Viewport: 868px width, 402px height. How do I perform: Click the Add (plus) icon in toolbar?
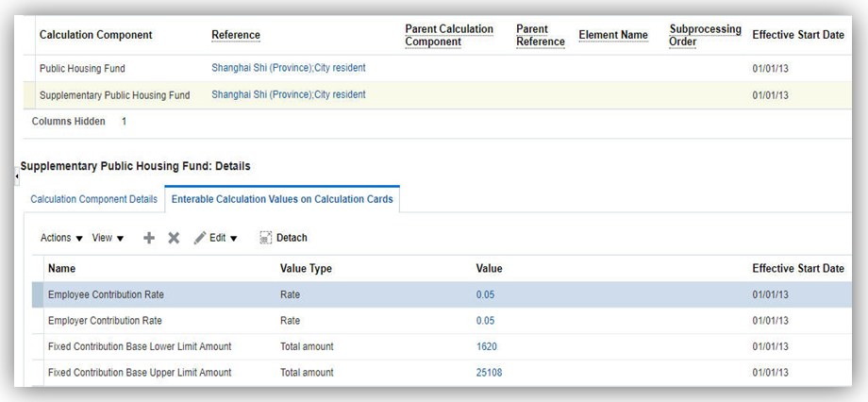(x=149, y=238)
